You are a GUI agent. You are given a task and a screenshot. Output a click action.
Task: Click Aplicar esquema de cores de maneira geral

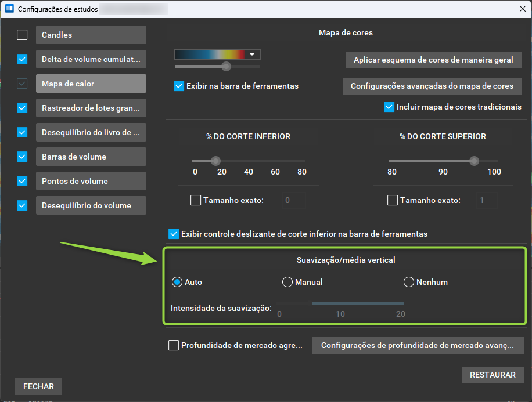(433, 60)
